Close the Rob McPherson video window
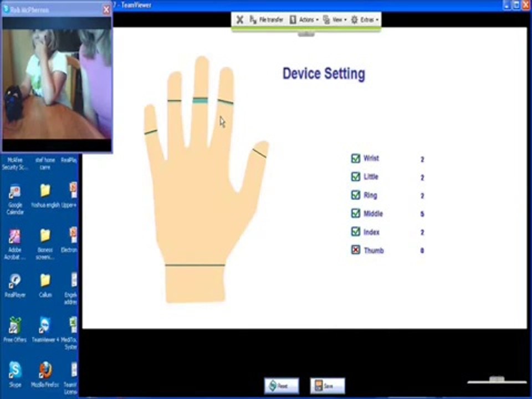Screen dimensions: 532x399 pyautogui.click(x=106, y=10)
